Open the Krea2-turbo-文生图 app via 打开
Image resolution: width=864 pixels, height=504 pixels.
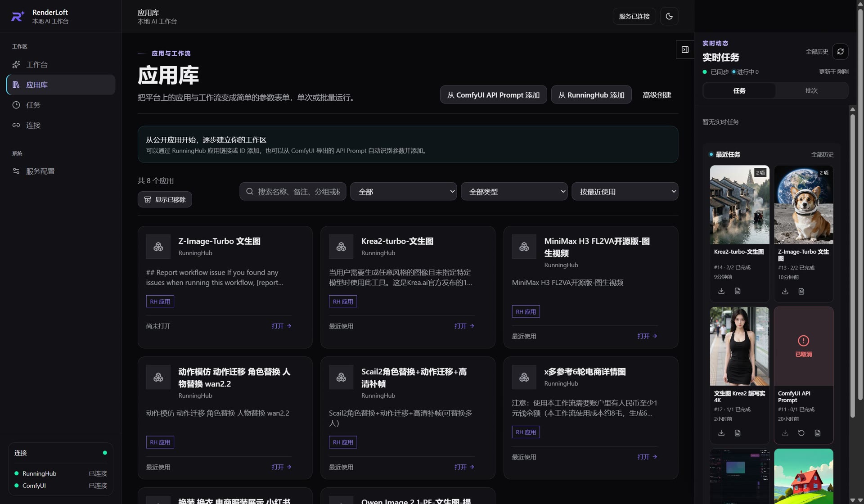coord(464,326)
